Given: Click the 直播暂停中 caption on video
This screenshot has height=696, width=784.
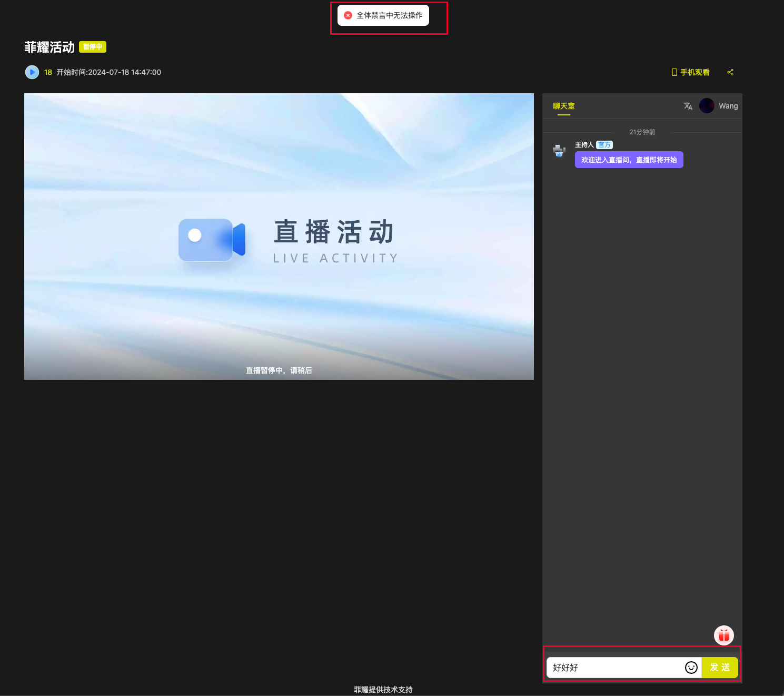Looking at the screenshot, I should [279, 370].
